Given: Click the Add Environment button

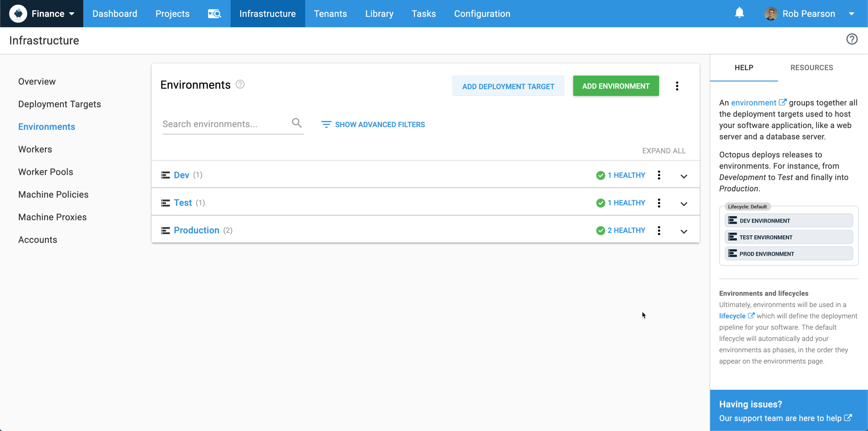Looking at the screenshot, I should [615, 86].
